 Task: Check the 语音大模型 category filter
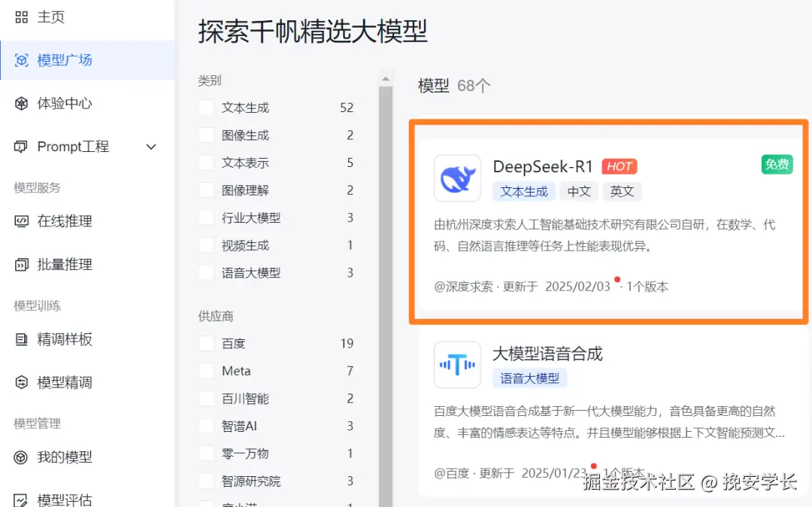click(206, 272)
